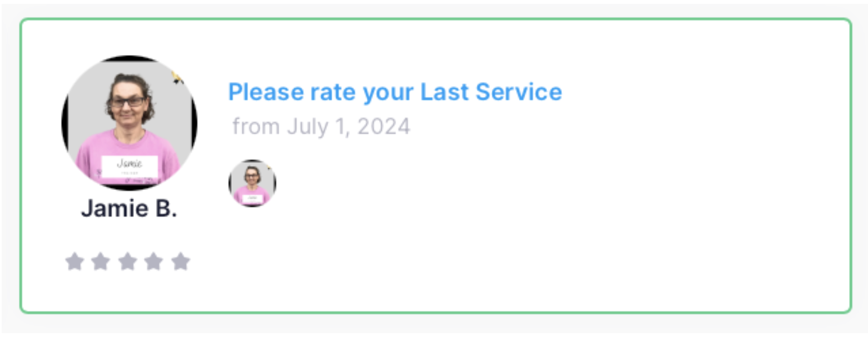Click the "Jamie B." name label
The height and width of the screenshot is (341, 868).
[129, 209]
